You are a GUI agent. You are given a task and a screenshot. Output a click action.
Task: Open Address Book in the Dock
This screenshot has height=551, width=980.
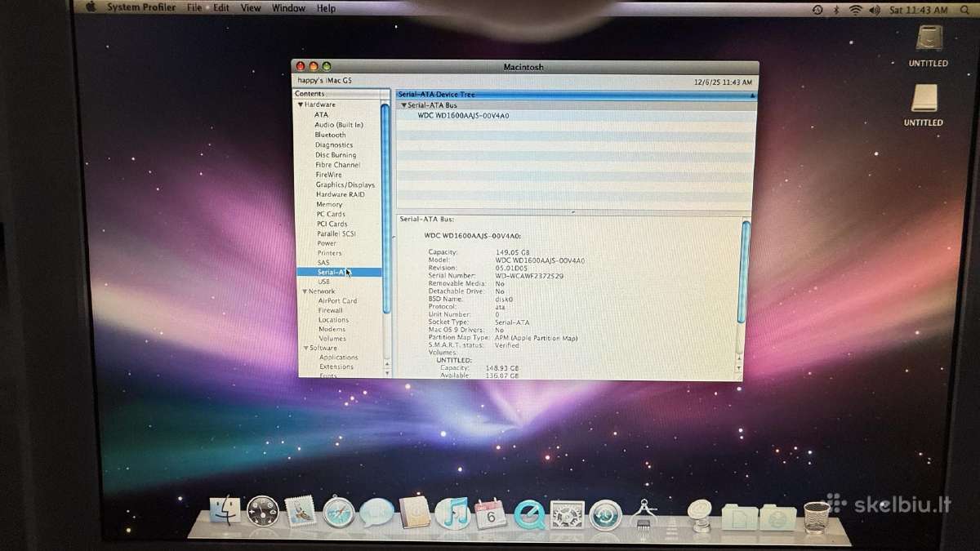click(x=414, y=513)
